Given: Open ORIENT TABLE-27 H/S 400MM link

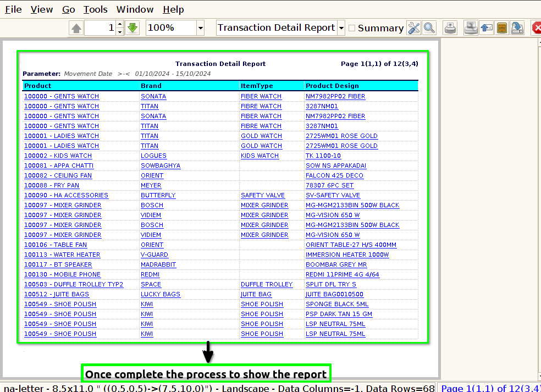Looking at the screenshot, I should point(351,245).
